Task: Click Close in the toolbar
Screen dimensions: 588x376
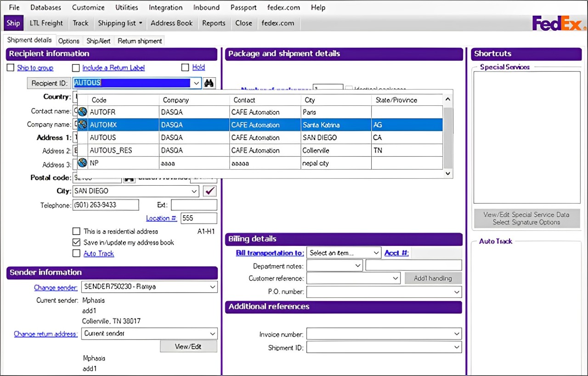Action: 243,23
